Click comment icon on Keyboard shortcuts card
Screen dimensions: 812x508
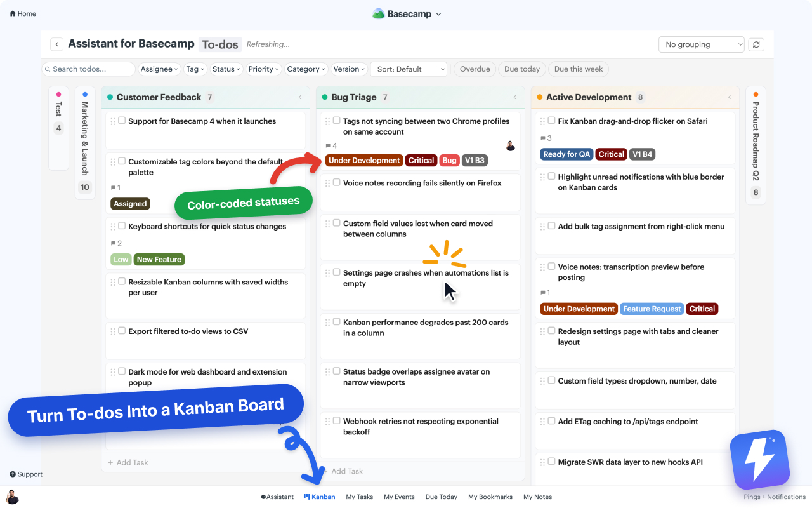[x=114, y=243]
